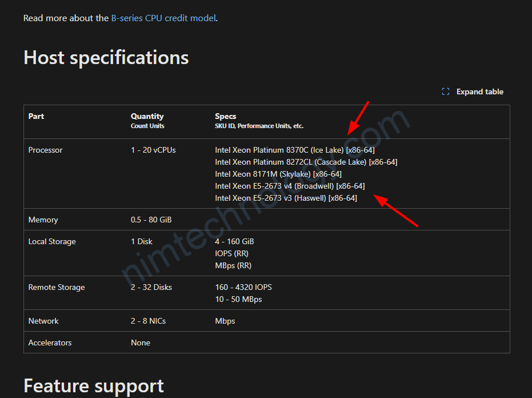Click the Memory row label
This screenshot has height=398, width=532.
(x=43, y=220)
